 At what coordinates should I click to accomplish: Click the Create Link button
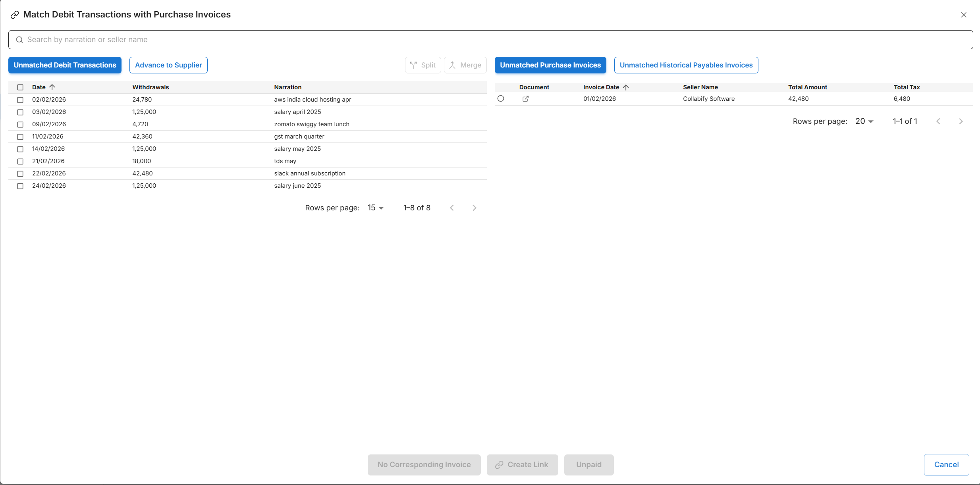[x=522, y=465]
